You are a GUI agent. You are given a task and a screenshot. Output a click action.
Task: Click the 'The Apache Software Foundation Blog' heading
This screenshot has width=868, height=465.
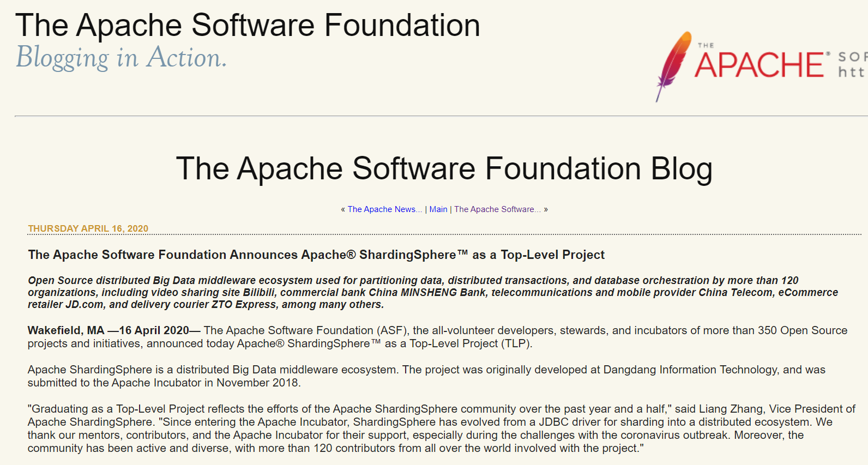pos(444,168)
